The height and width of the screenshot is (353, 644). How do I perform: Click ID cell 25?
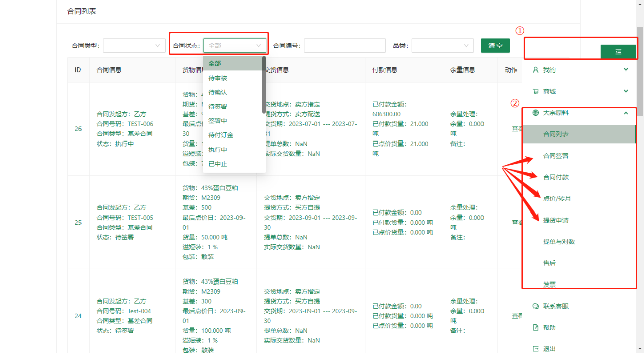78,222
